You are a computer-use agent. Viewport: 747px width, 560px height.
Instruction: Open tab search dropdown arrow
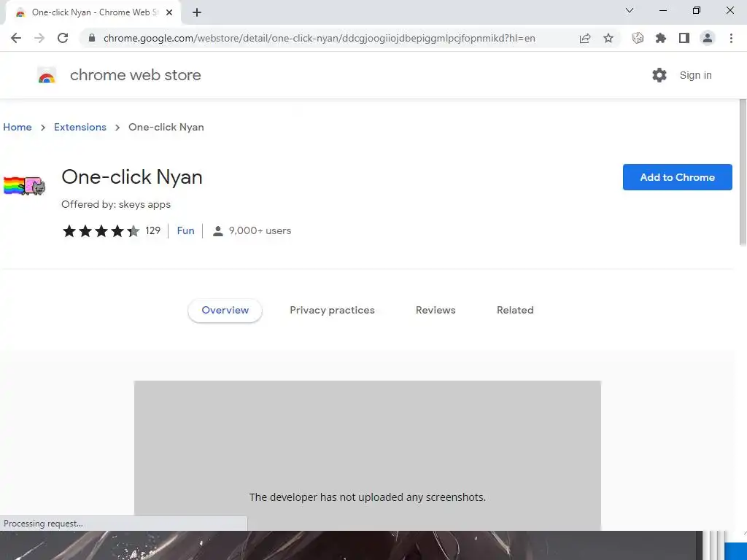pos(630,10)
